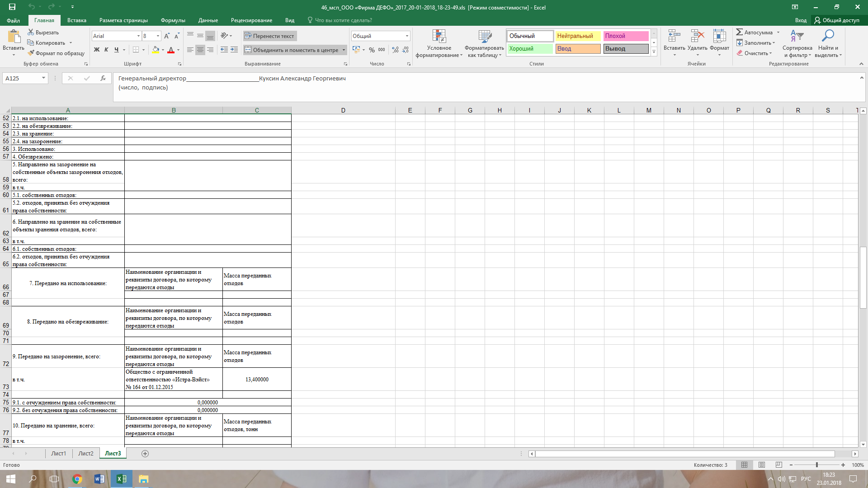Click the Borders icon in Font group
This screenshot has width=868, height=488.
tap(136, 50)
